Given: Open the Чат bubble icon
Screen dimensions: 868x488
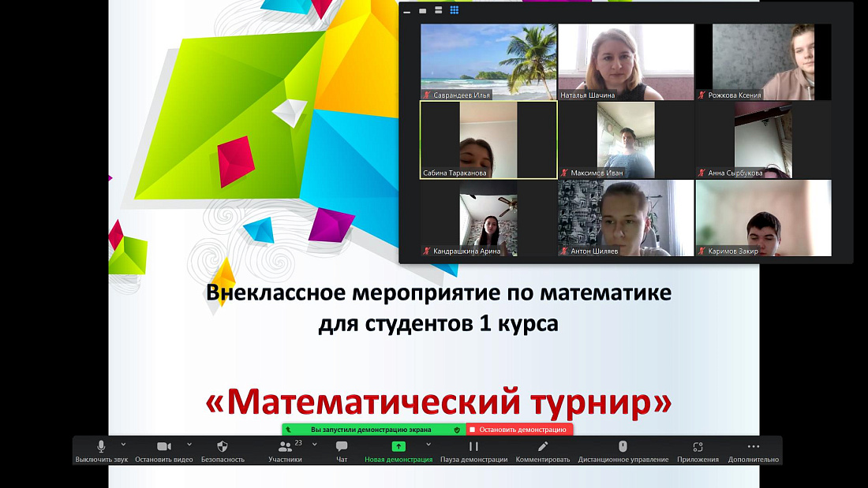Looking at the screenshot, I should (342, 447).
